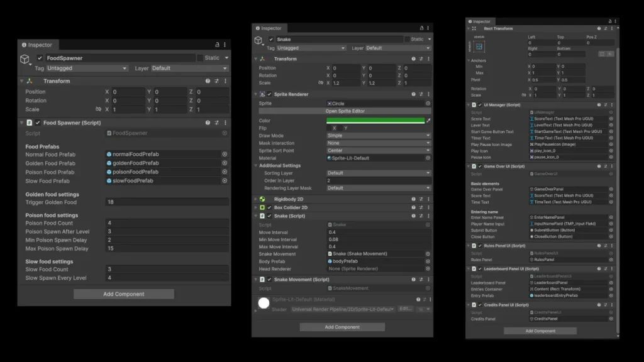Open Rigidbody 2D component options menu
This screenshot has width=644, height=362.
pos(428,199)
